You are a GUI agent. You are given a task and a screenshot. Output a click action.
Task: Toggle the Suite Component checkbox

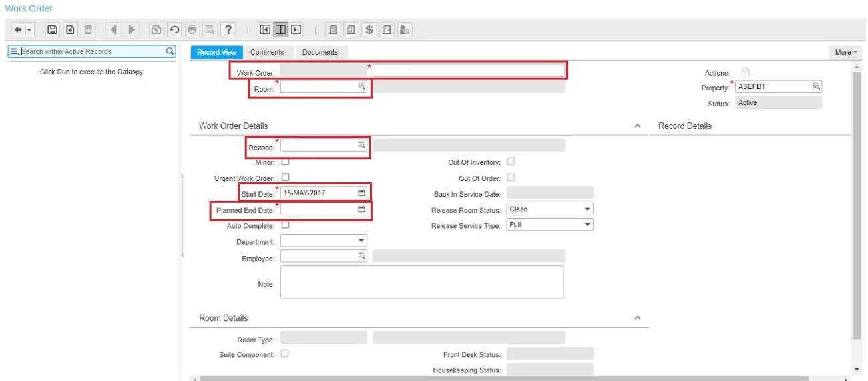tap(285, 354)
